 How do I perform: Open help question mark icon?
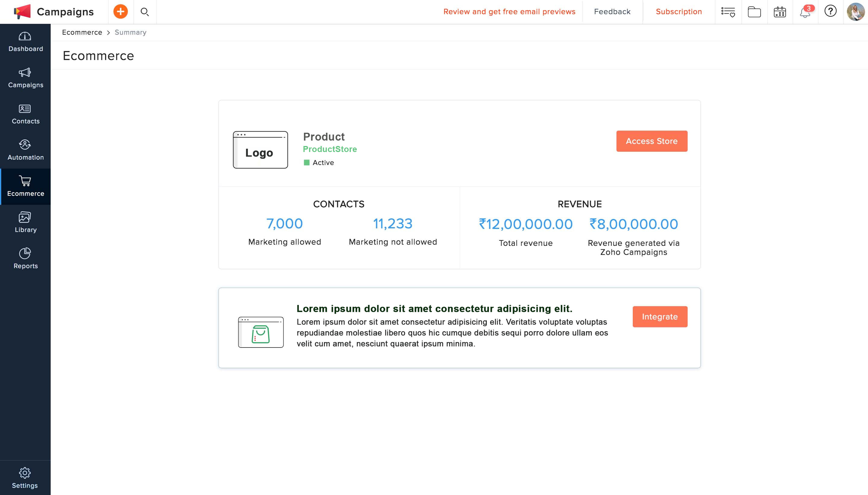point(830,11)
